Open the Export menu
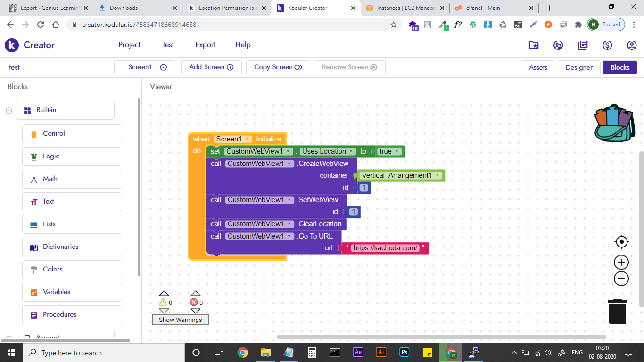Image resolution: width=644 pixels, height=362 pixels. (205, 45)
